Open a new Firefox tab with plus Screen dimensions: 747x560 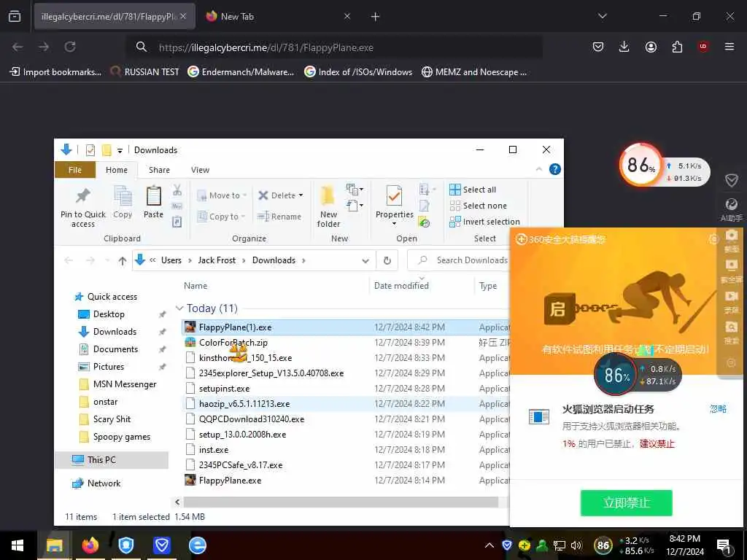pyautogui.click(x=376, y=17)
